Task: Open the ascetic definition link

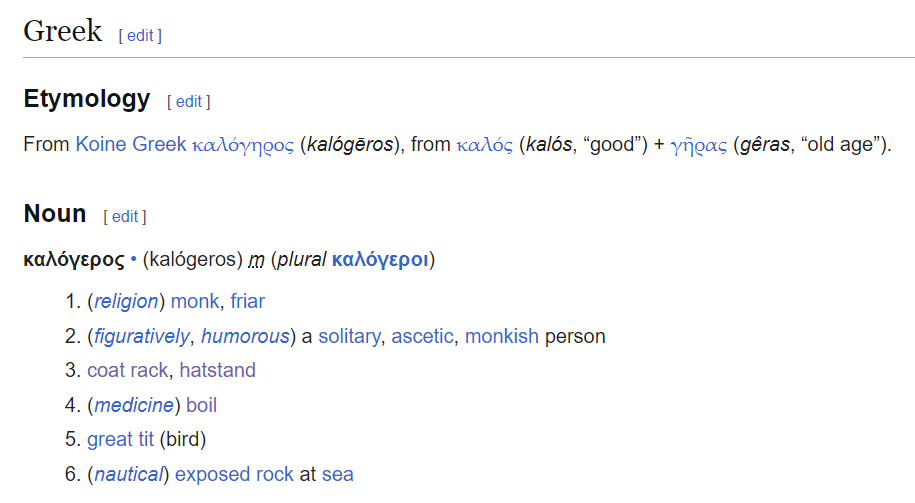Action: point(422,337)
